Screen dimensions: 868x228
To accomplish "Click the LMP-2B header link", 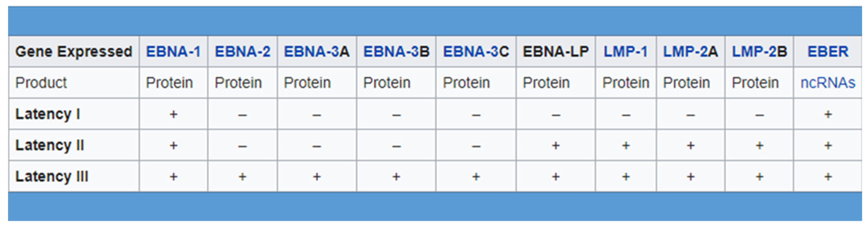I will pos(759,52).
